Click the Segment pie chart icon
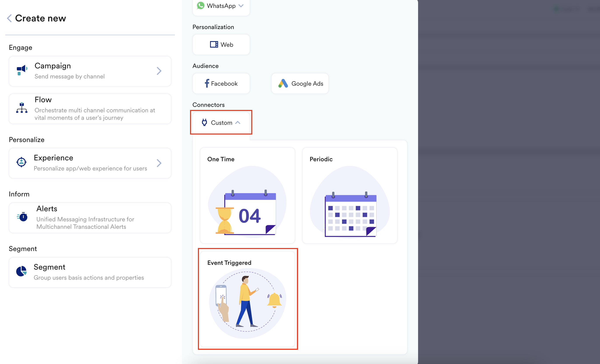600x364 pixels. pos(21,271)
